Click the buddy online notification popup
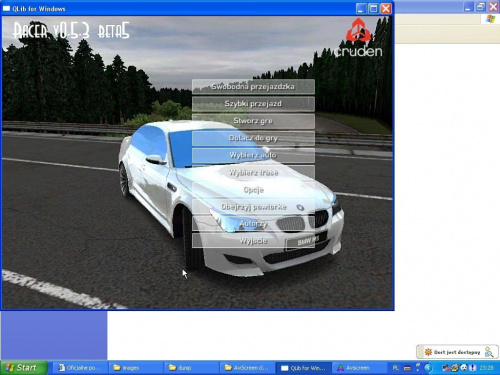The width and height of the screenshot is (500, 375). [457, 352]
